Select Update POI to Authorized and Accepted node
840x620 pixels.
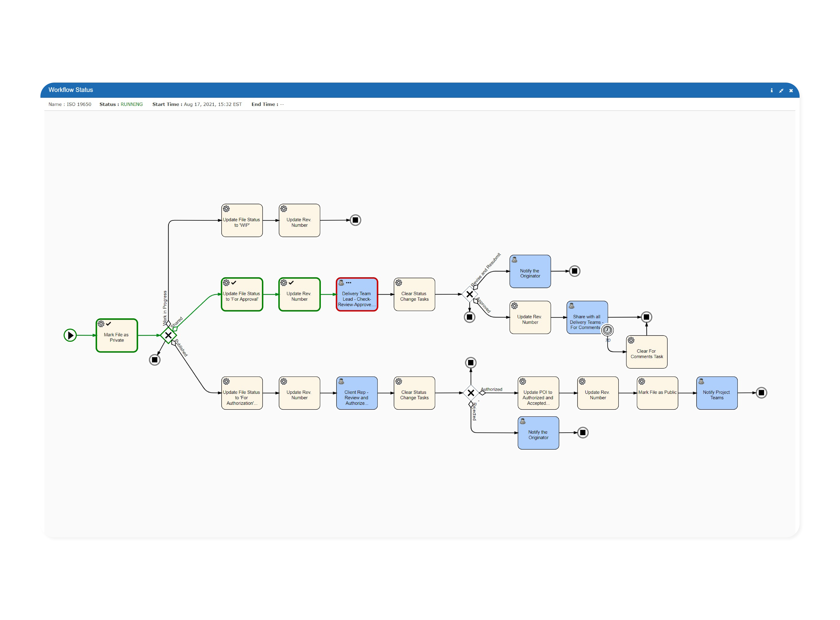pyautogui.click(x=538, y=393)
